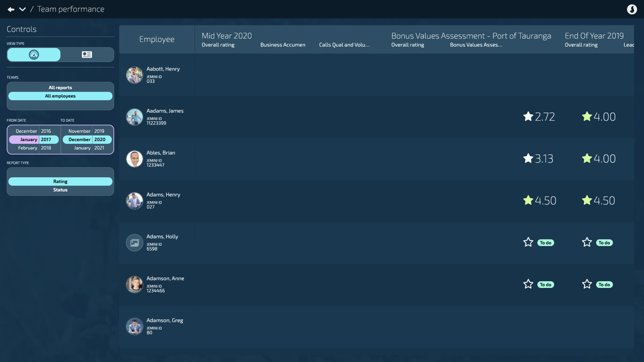Choose Rating report type
The image size is (644, 362).
click(60, 181)
